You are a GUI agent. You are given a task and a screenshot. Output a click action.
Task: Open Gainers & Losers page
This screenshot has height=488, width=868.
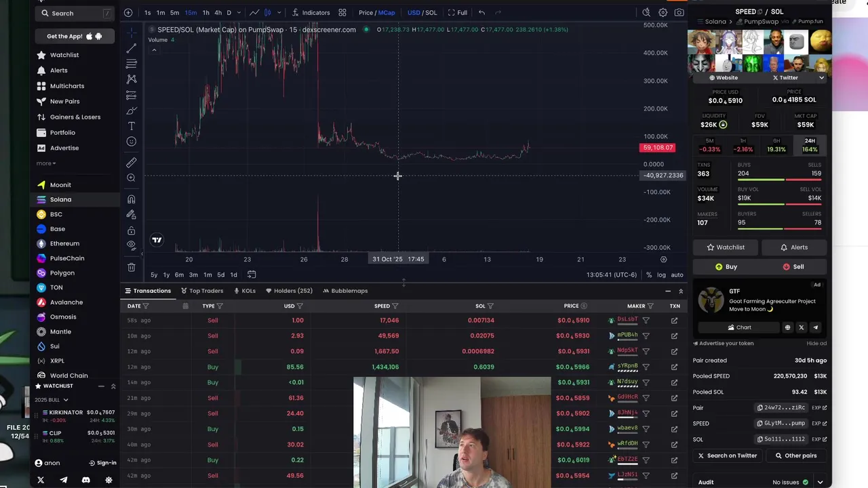click(x=75, y=117)
